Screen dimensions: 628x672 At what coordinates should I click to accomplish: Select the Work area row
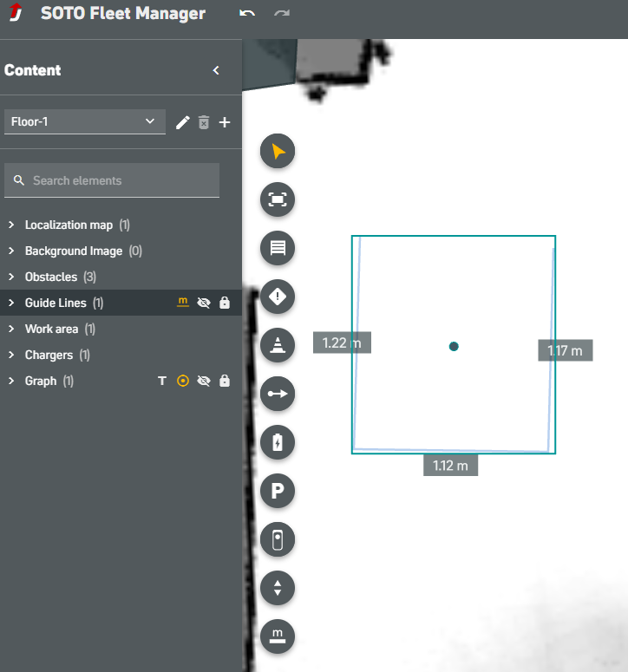(121, 329)
